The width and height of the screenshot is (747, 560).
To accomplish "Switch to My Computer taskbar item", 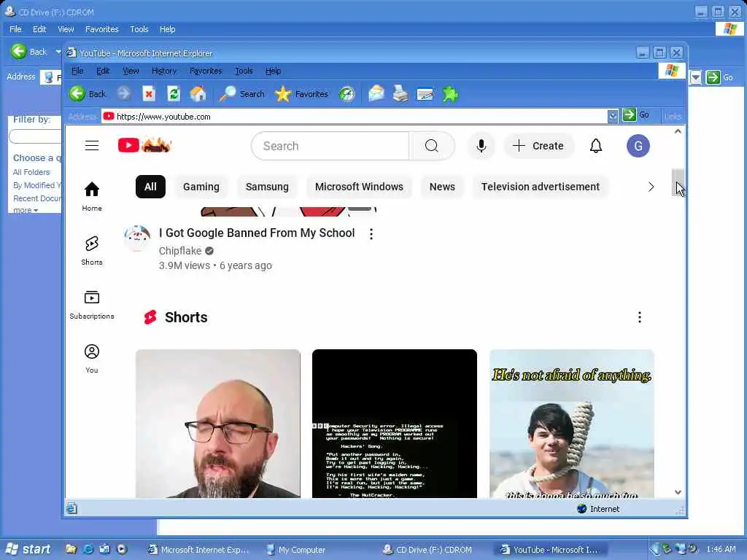I will [x=296, y=550].
